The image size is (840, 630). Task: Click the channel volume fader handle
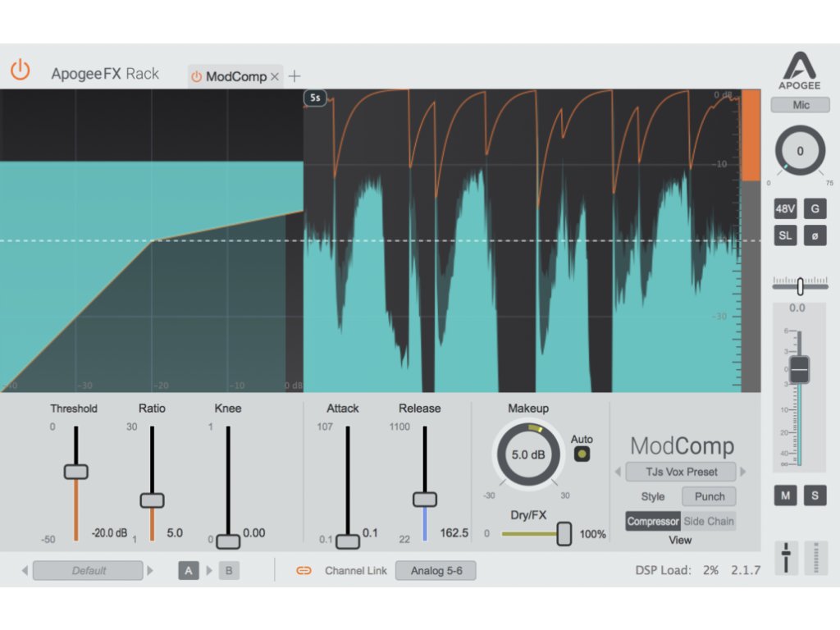(x=799, y=369)
